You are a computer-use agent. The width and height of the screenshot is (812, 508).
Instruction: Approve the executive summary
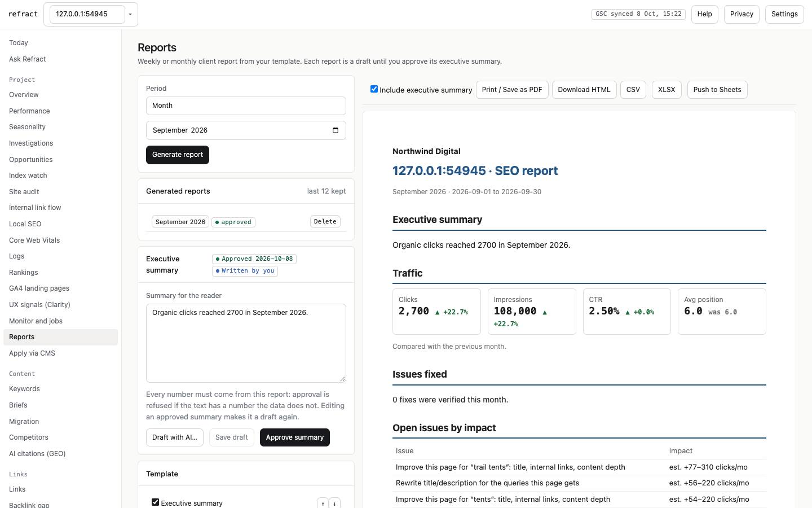pyautogui.click(x=295, y=437)
